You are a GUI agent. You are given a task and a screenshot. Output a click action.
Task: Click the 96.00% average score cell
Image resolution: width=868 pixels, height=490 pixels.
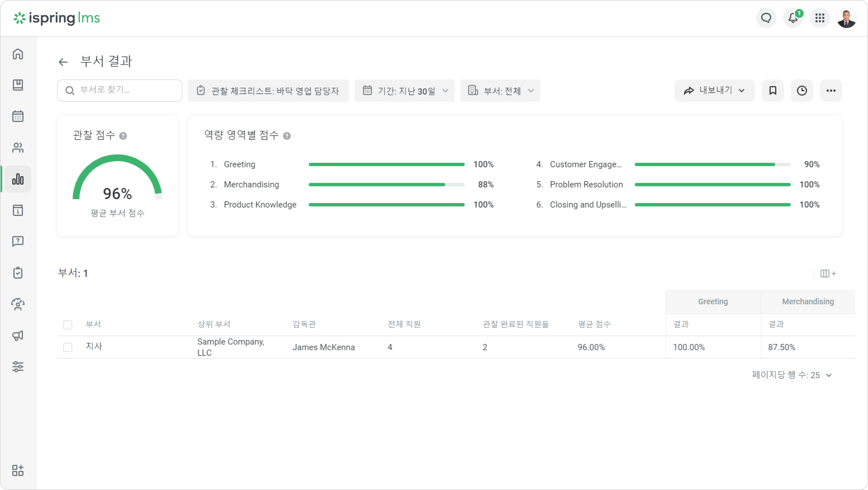591,348
